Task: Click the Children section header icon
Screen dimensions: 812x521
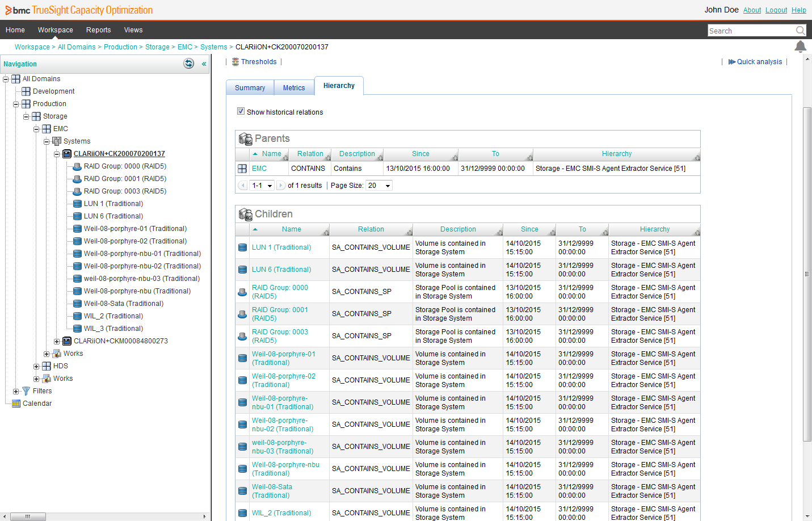Action: (x=246, y=215)
